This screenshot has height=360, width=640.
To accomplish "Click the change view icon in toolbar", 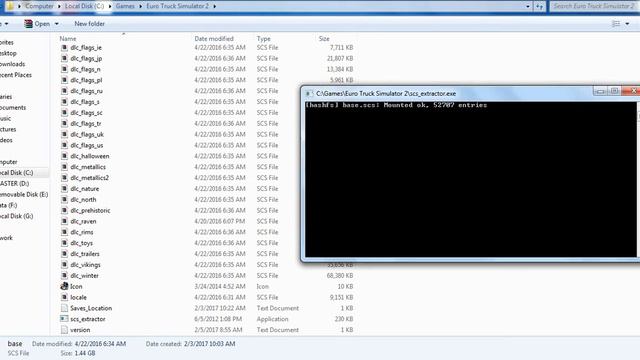I will pos(616,24).
